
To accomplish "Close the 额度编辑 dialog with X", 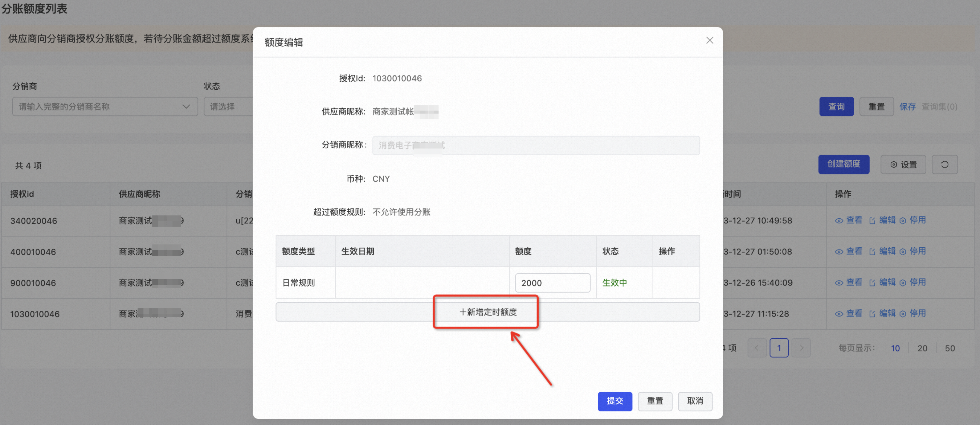I will pyautogui.click(x=710, y=40).
